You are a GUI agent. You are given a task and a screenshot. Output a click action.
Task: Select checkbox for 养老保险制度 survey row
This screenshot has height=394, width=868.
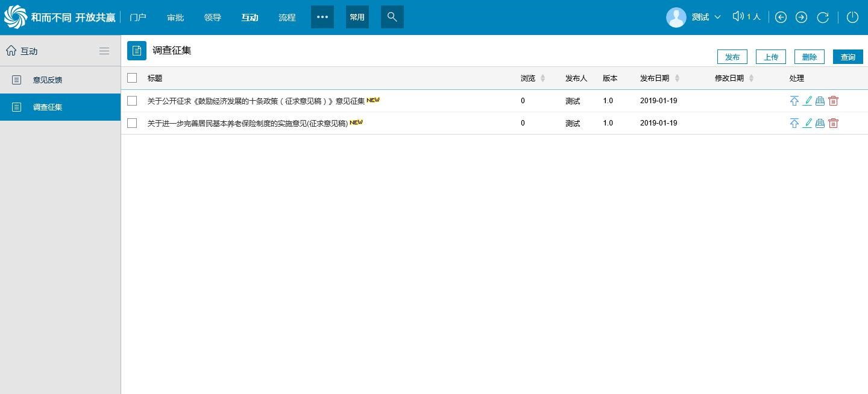[132, 123]
